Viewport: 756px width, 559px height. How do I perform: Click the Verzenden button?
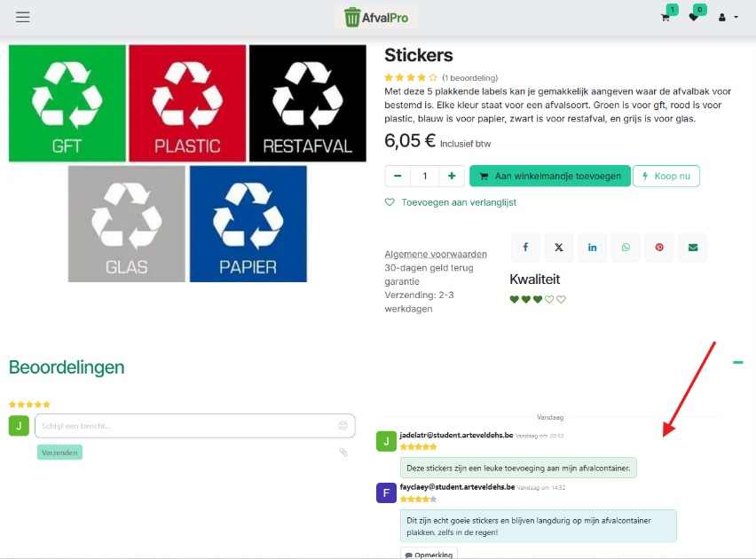59,453
